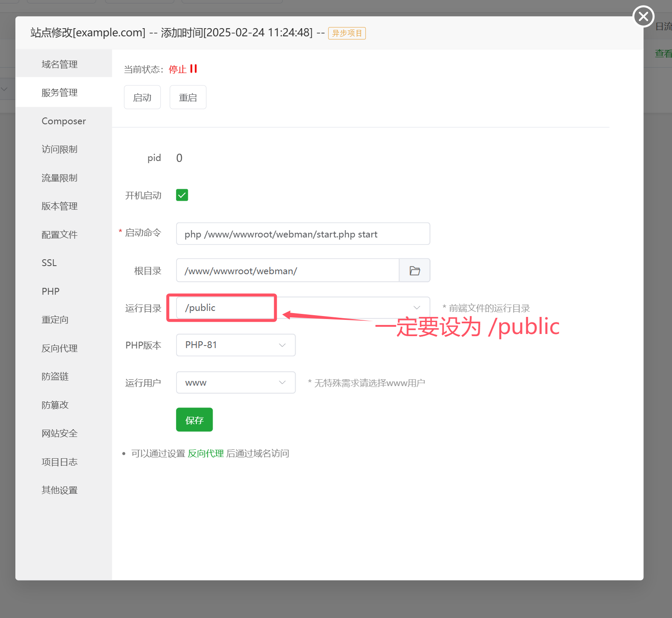Expand the PHP版本 dropdown

click(235, 345)
